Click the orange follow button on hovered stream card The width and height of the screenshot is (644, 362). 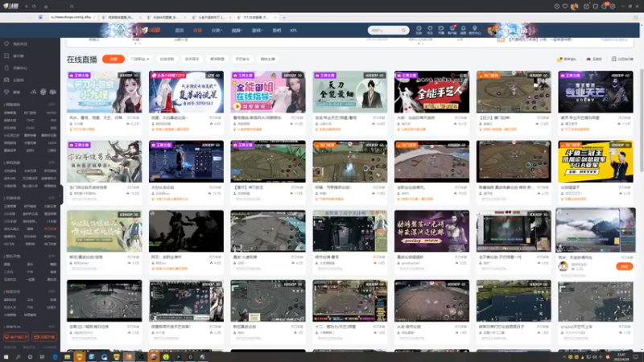click(x=625, y=266)
